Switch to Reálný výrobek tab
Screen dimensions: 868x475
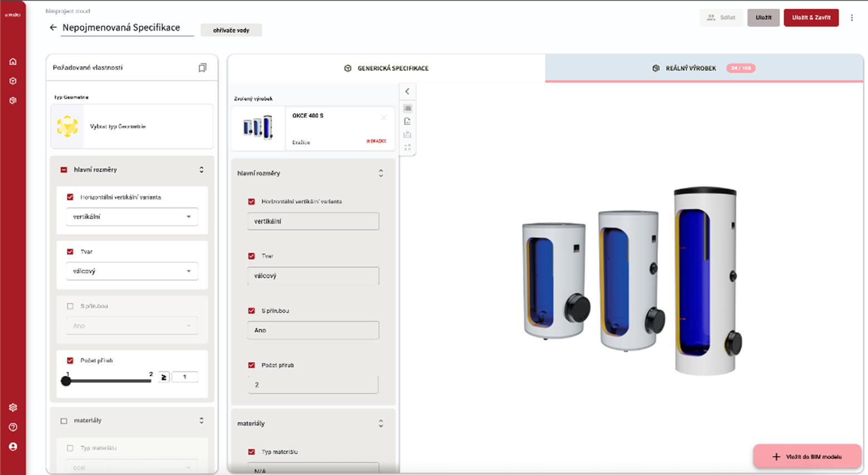point(690,68)
